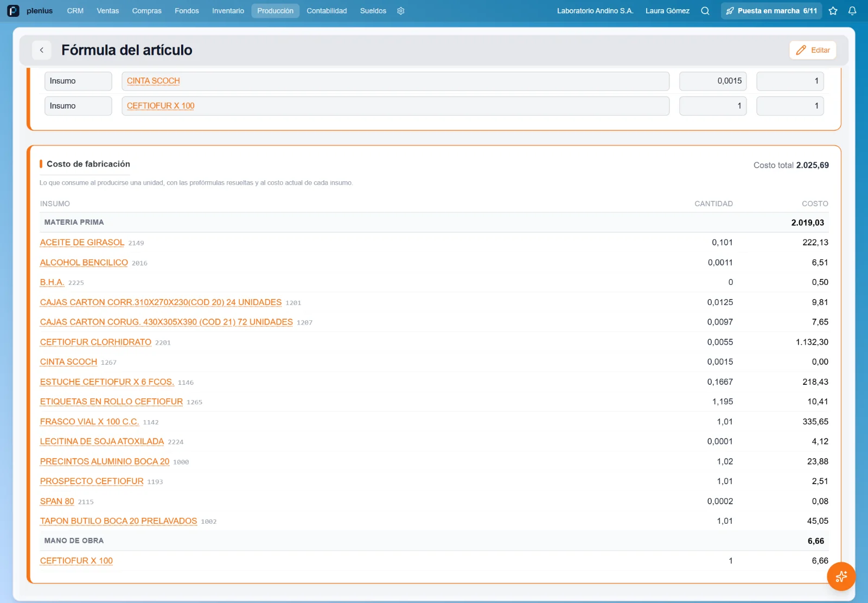Click the 0,0015 quantity field for CINTA SCOCH
Screen dimensions: 868x603
[x=713, y=81]
